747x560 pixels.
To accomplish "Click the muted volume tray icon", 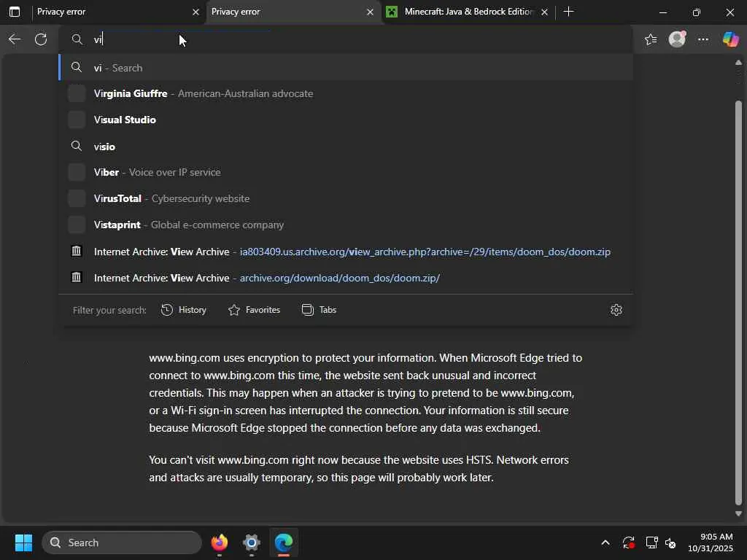I will coord(670,542).
